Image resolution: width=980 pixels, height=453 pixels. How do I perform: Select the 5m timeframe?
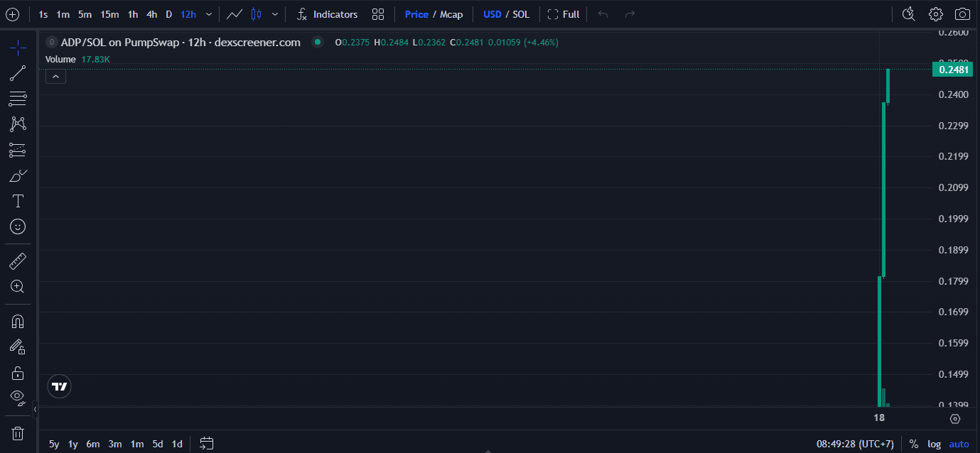coord(85,14)
